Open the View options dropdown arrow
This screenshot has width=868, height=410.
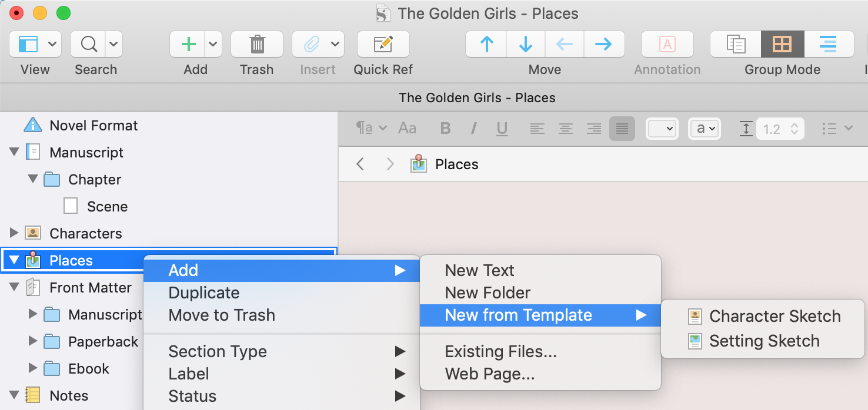pyautogui.click(x=53, y=44)
